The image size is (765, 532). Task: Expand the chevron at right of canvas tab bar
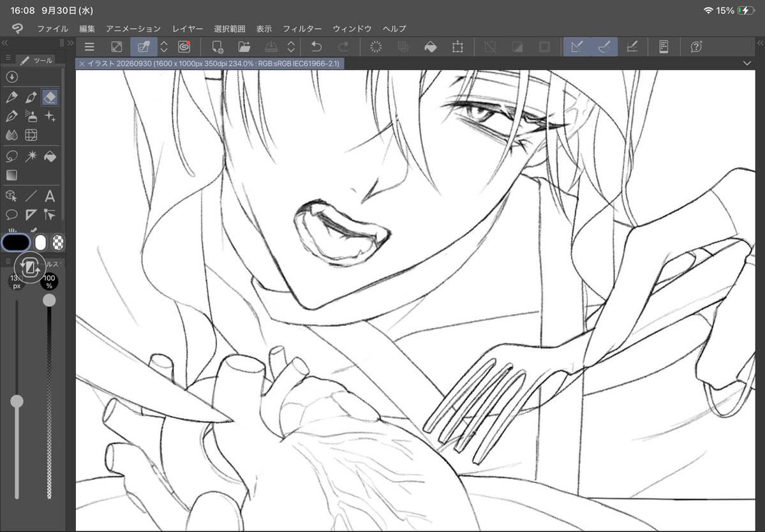[x=747, y=63]
